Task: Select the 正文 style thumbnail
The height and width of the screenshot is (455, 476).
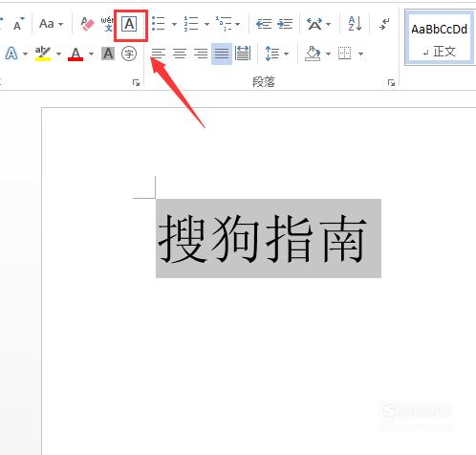Action: pyautogui.click(x=440, y=37)
